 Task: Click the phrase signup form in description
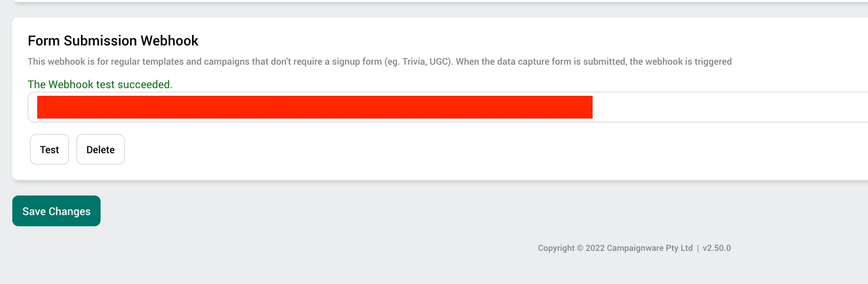(x=357, y=62)
